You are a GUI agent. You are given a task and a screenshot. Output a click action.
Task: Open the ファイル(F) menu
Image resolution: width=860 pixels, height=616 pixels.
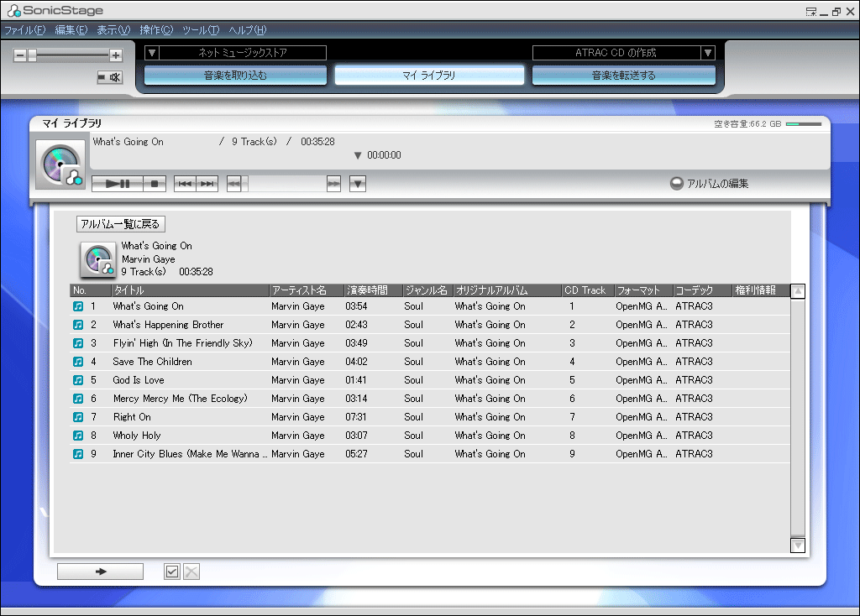coord(25,30)
